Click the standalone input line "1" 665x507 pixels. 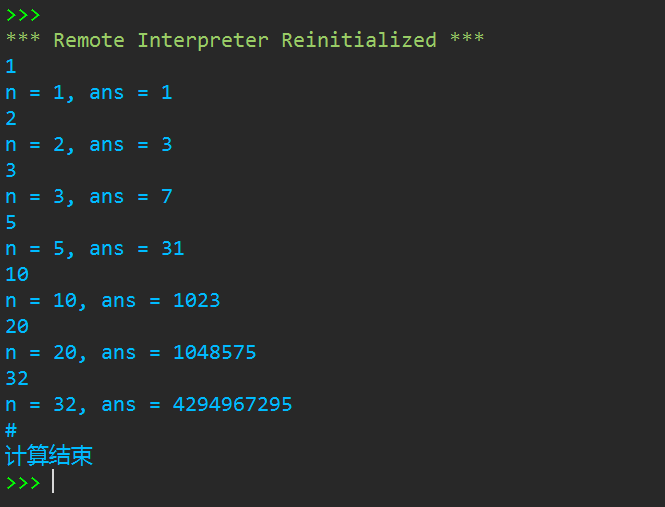point(11,66)
